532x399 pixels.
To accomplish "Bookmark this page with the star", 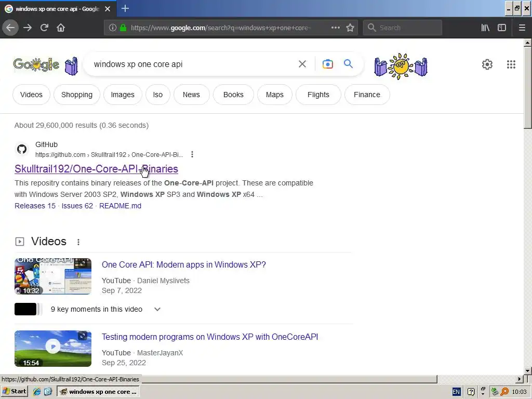I will [350, 28].
